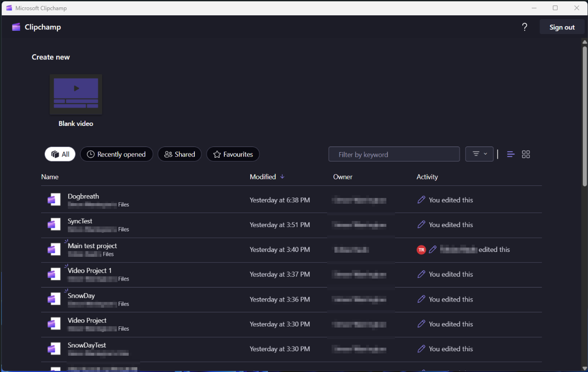The height and width of the screenshot is (372, 588).
Task: Click the Shared people icon
Action: point(168,154)
